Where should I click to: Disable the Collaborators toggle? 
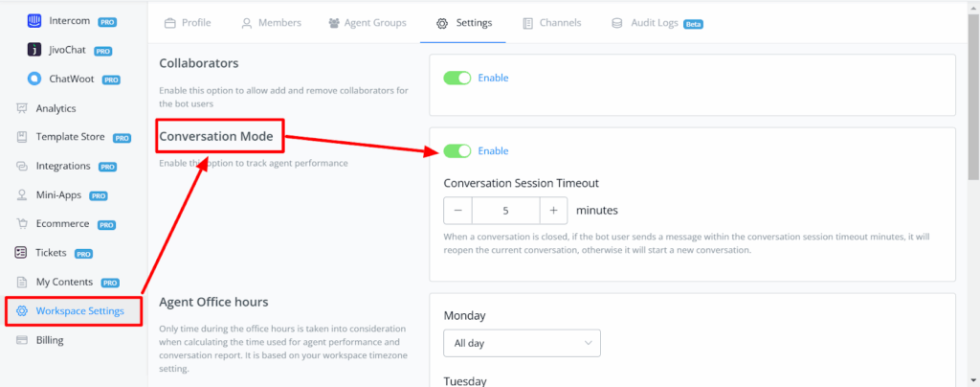pos(457,78)
